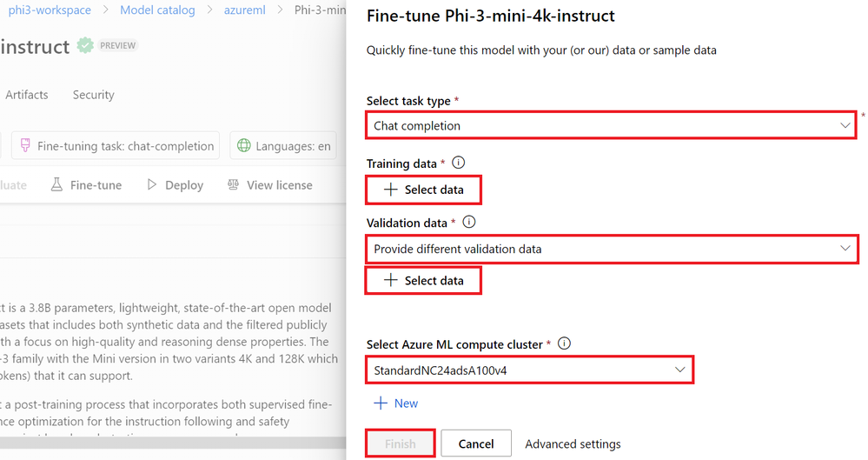Click the Fine-tuning task chat-completion tag

[116, 146]
